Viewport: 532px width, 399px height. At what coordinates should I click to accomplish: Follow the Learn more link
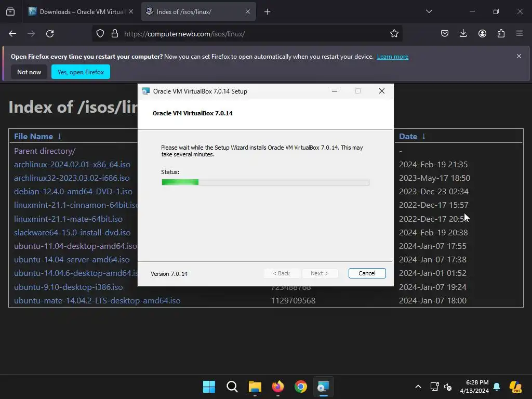coord(393,57)
